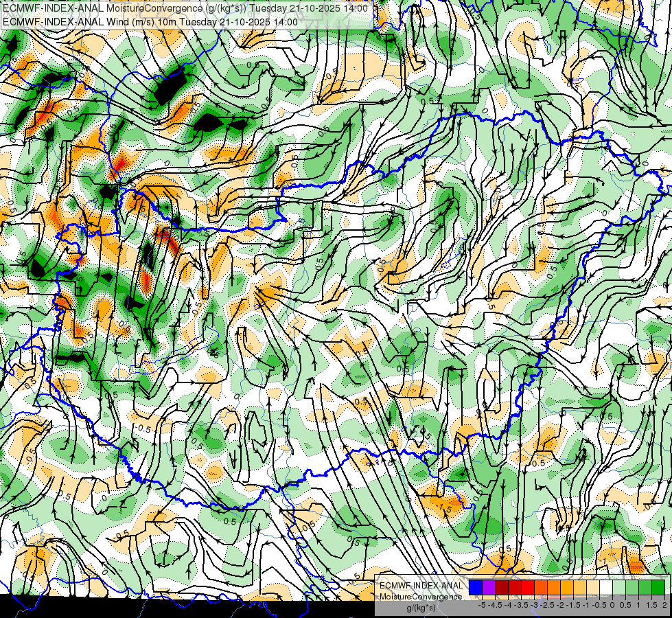
Task: Click the legend tick label 0
Action: click(612, 605)
